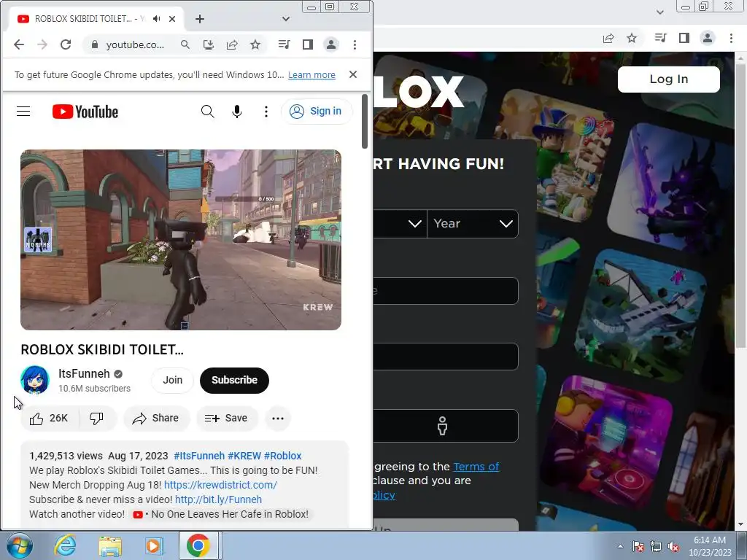Click the YouTube address bar URL
The image size is (747, 560).
coord(135,44)
